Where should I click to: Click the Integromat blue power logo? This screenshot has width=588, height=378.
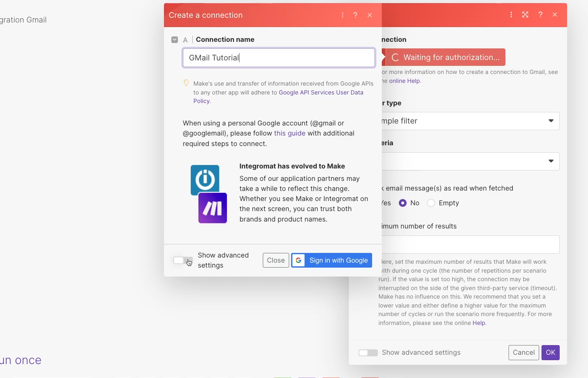[x=205, y=180]
